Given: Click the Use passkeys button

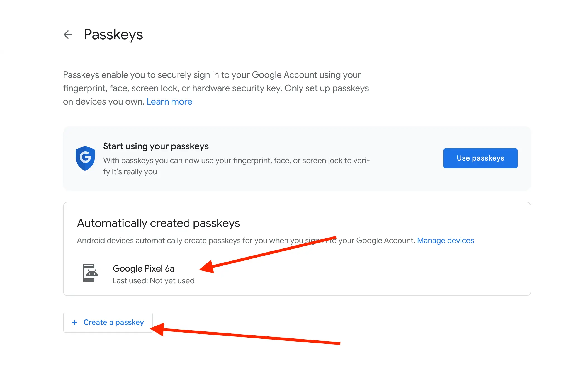Looking at the screenshot, I should [480, 158].
